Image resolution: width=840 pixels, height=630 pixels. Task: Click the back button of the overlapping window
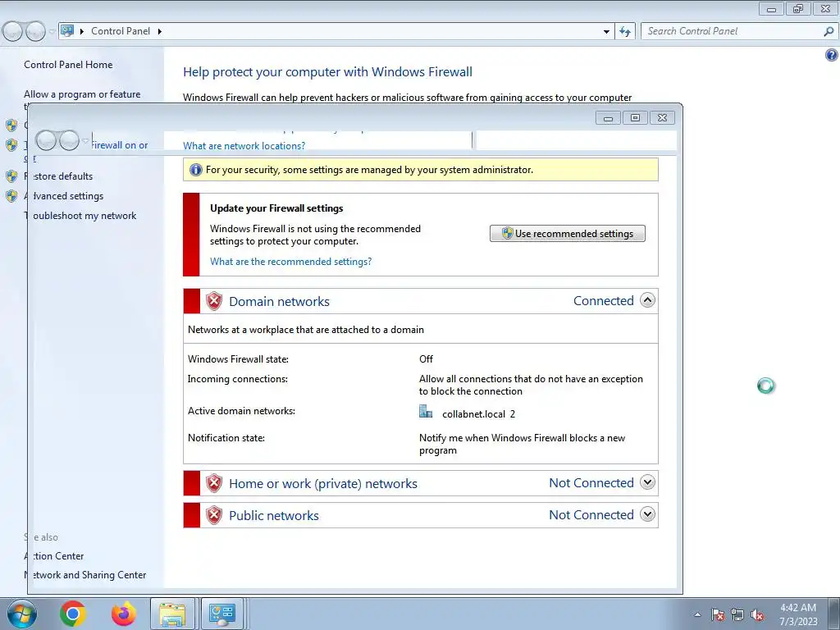pyautogui.click(x=46, y=140)
